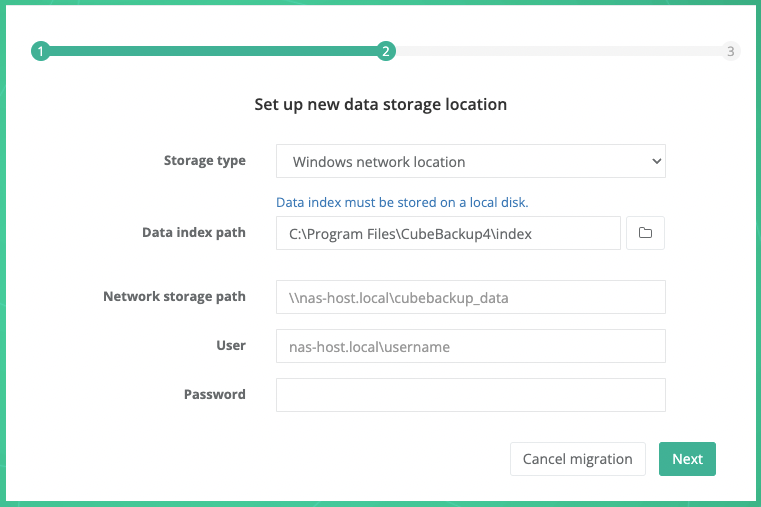Click the chevron arrow on Storage type select
Viewport: 761px width, 507px height.
click(656, 161)
